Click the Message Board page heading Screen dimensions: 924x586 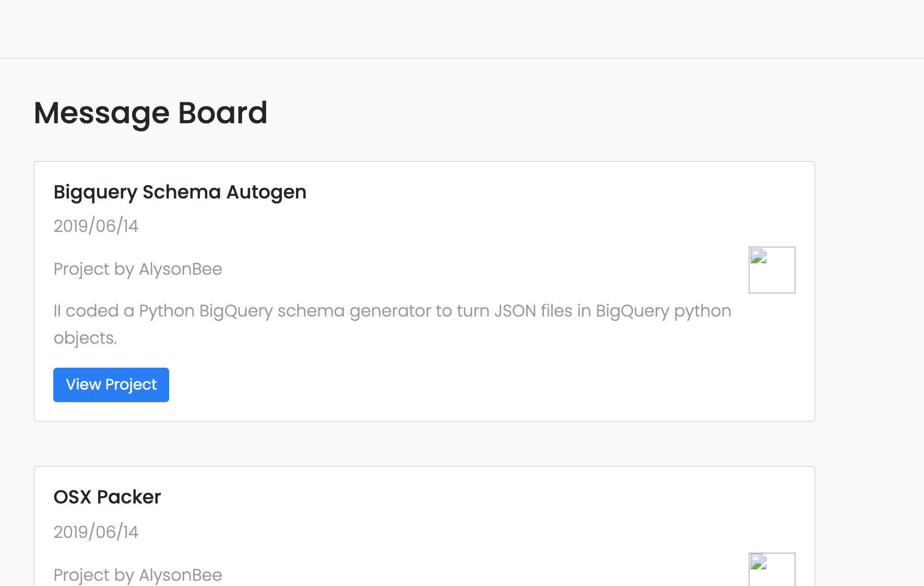150,113
